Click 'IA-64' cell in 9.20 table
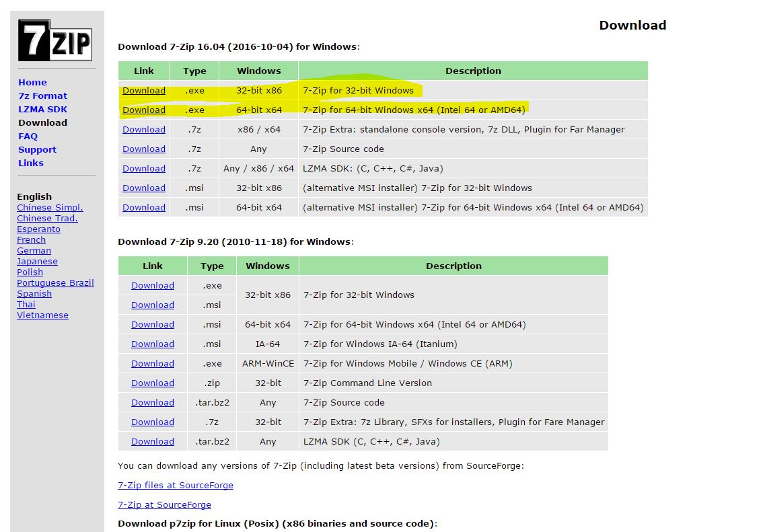 click(268, 344)
